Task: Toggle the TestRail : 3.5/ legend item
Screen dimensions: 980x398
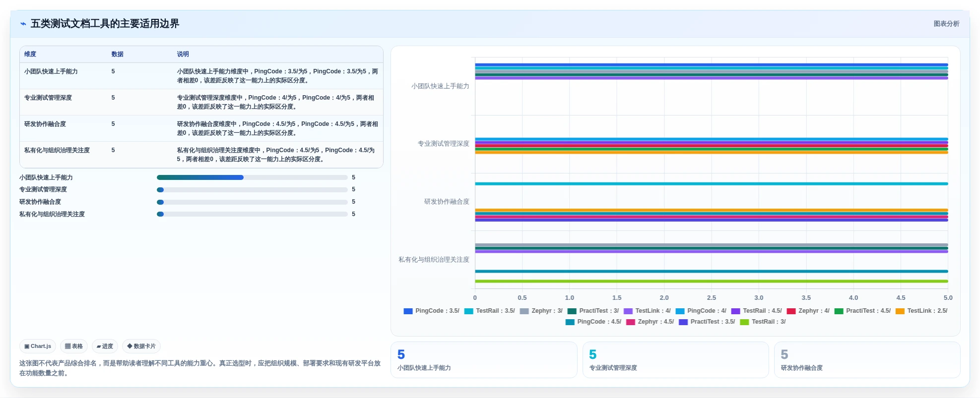Action: [489, 311]
